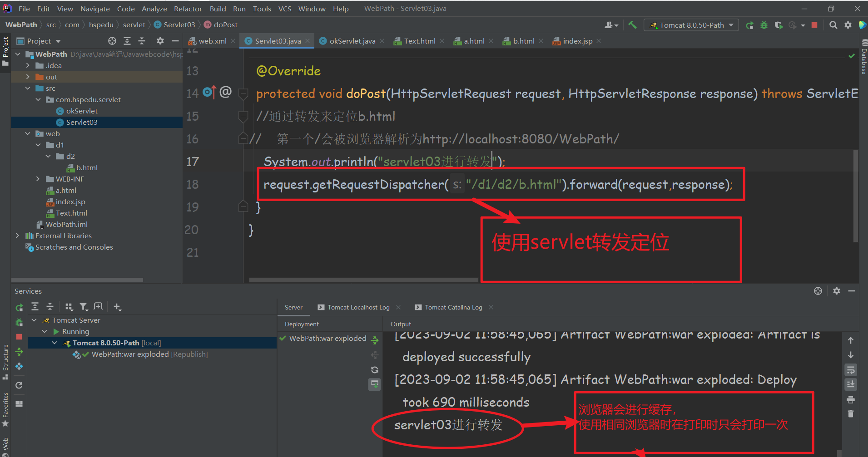Click the editor horizontal scrollbar
The image size is (868, 457).
click(x=363, y=280)
